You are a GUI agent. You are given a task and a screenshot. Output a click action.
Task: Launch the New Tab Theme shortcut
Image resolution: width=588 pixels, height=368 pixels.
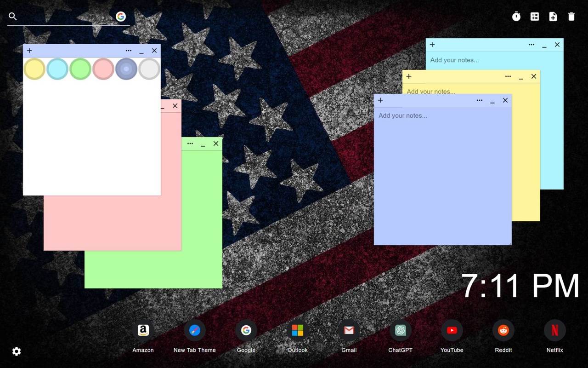[x=195, y=330]
